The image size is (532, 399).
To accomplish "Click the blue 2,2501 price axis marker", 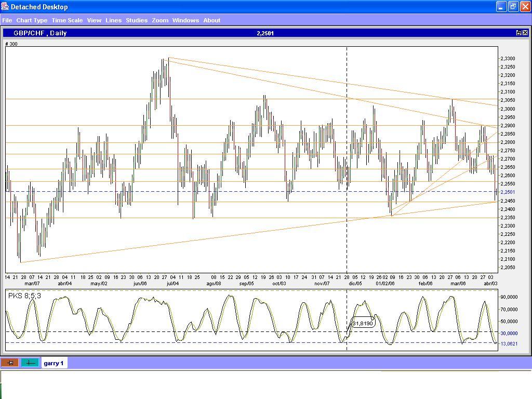I will pos(508,192).
